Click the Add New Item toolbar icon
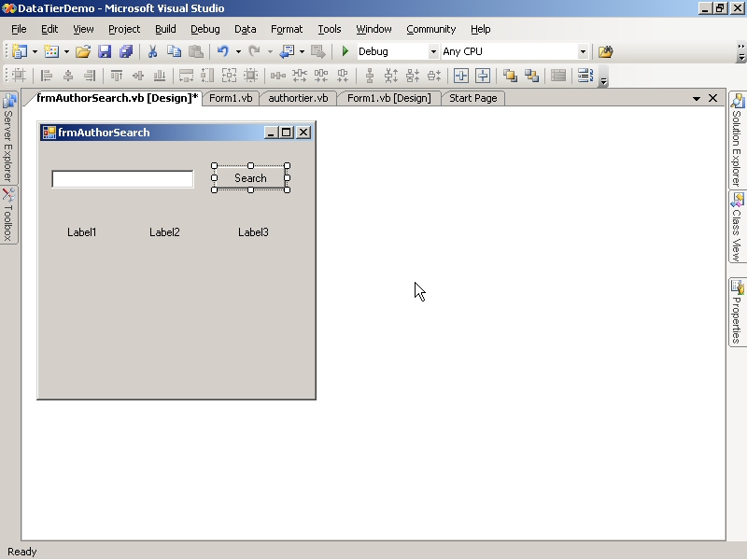The height and width of the screenshot is (560, 747). point(51,51)
